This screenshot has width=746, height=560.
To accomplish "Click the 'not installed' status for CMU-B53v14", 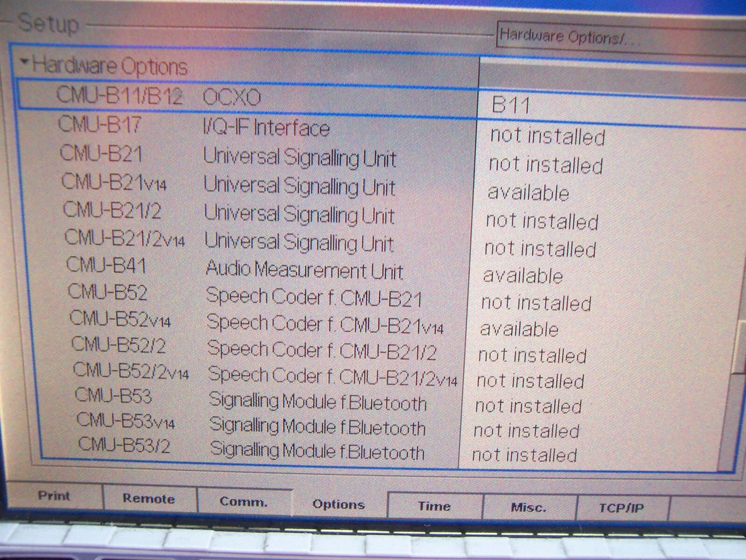I will pos(526,430).
